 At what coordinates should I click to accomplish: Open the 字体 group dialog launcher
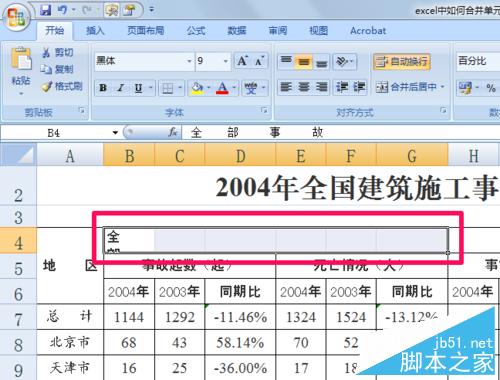[x=264, y=110]
